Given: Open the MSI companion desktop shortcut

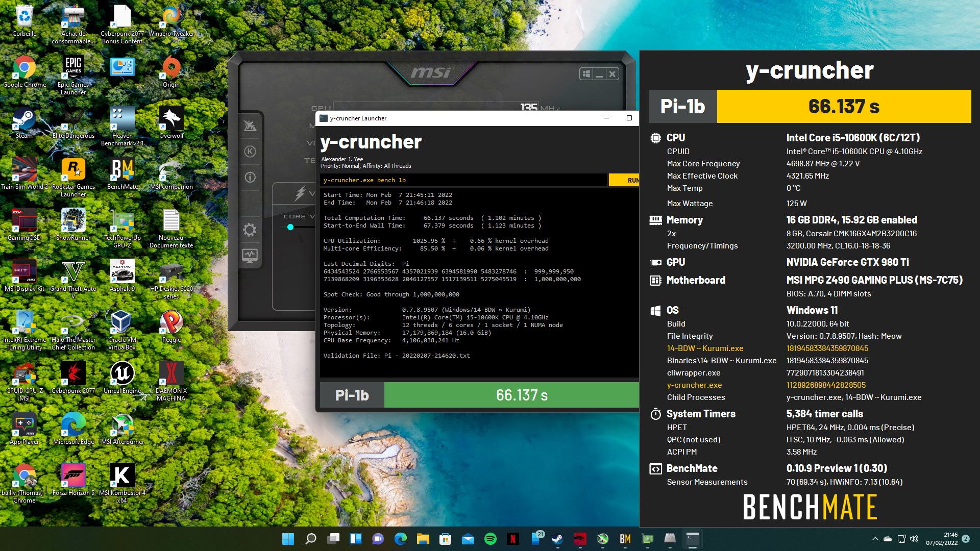Looking at the screenshot, I should (x=171, y=174).
